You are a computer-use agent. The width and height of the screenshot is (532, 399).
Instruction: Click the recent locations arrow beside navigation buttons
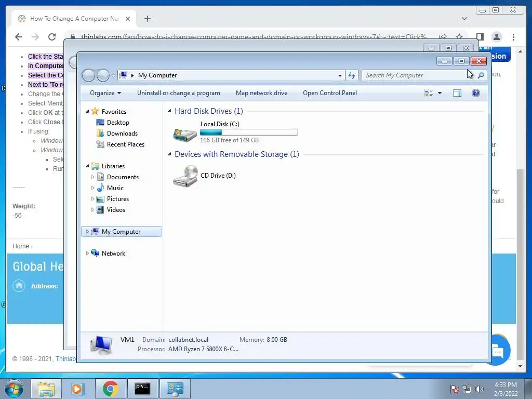(x=113, y=76)
